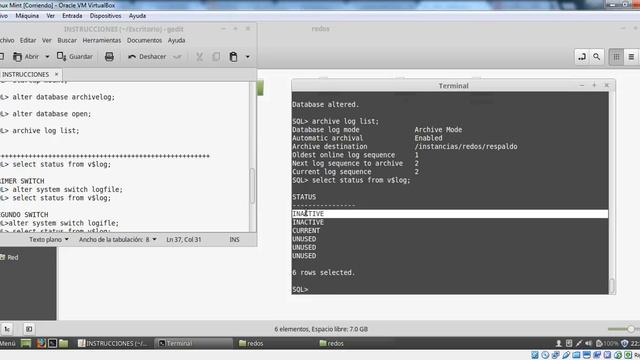This screenshot has width=640, height=360.
Task: Open the Editar menu in gedit
Action: (28, 40)
